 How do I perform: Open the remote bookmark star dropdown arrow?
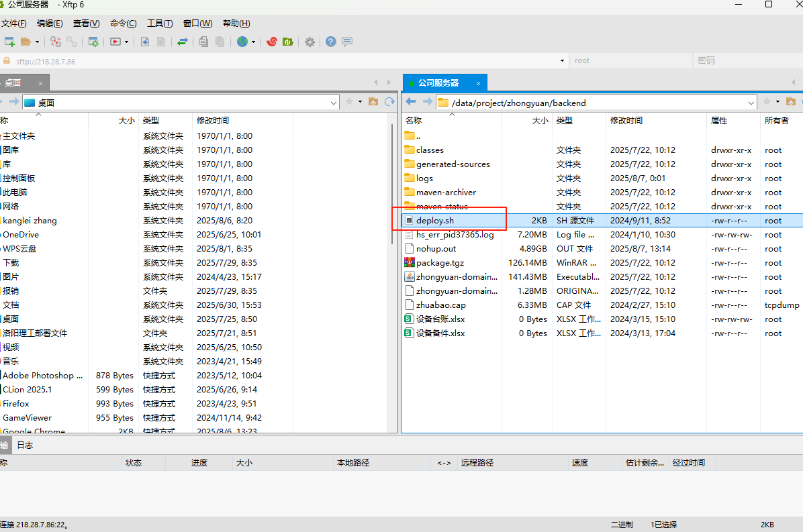click(777, 102)
